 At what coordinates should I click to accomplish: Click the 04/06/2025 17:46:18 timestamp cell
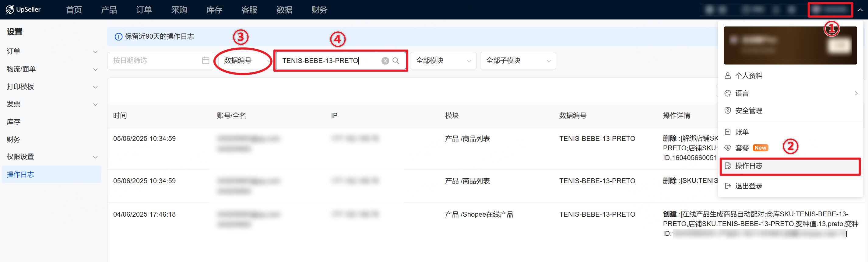[144, 214]
